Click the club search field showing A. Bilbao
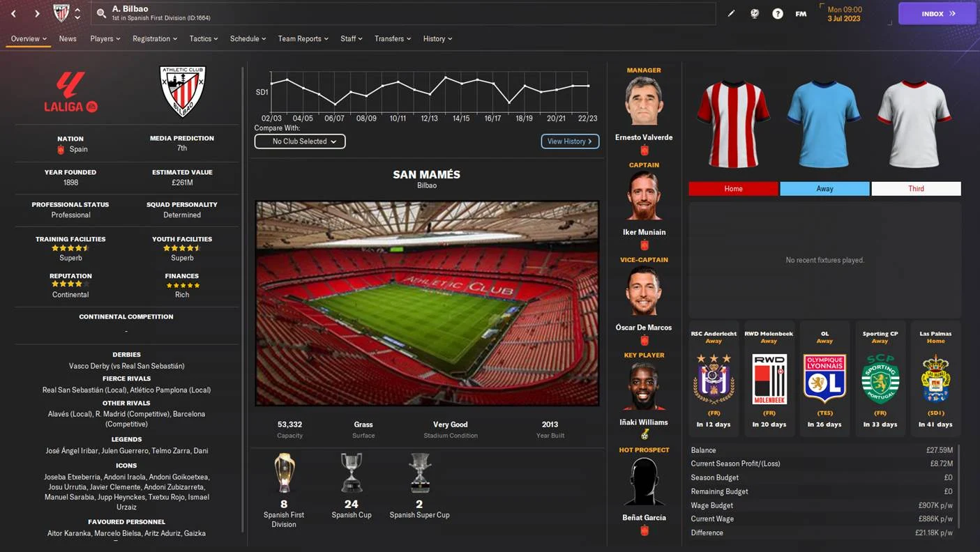The width and height of the screenshot is (980, 552). (x=403, y=13)
